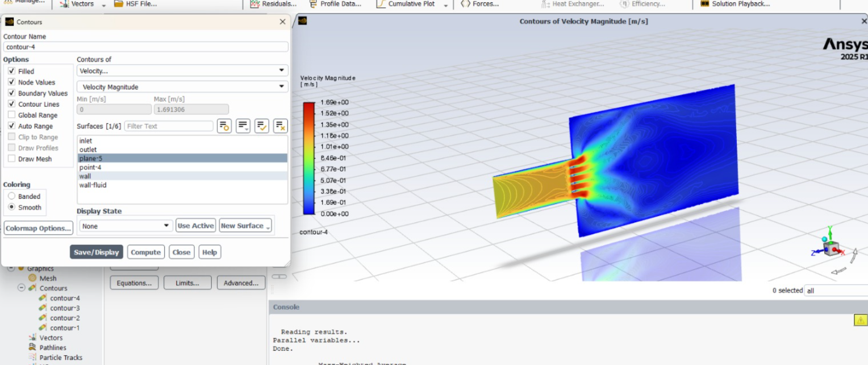The image size is (868, 365).
Task: Click the selection filter field showing all
Action: pyautogui.click(x=836, y=291)
